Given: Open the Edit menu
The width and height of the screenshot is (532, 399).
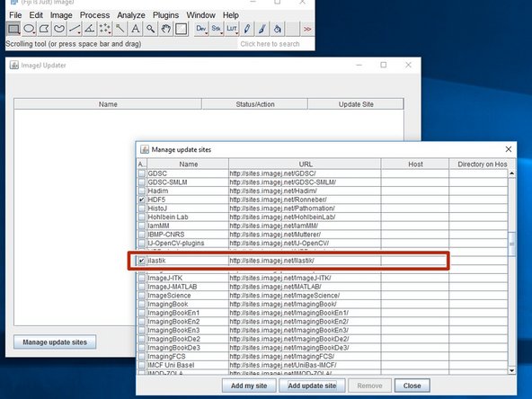Looking at the screenshot, I should click(36, 15).
